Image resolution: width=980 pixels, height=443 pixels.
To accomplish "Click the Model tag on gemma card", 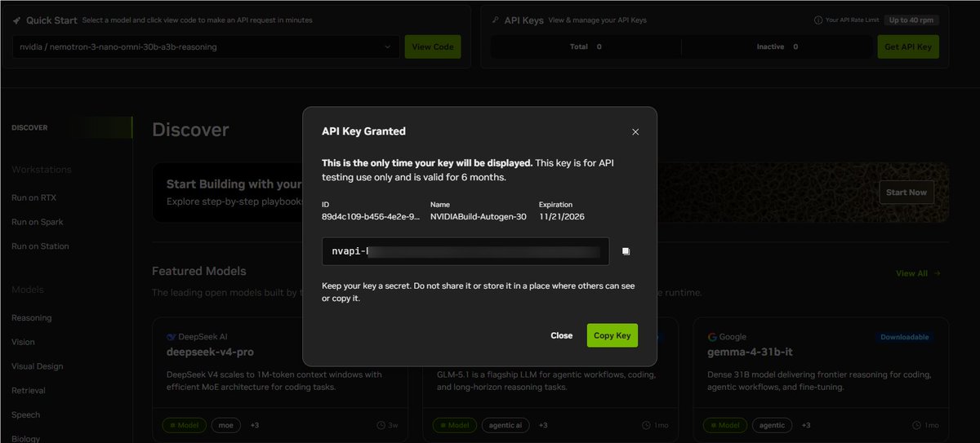I will tap(725, 425).
